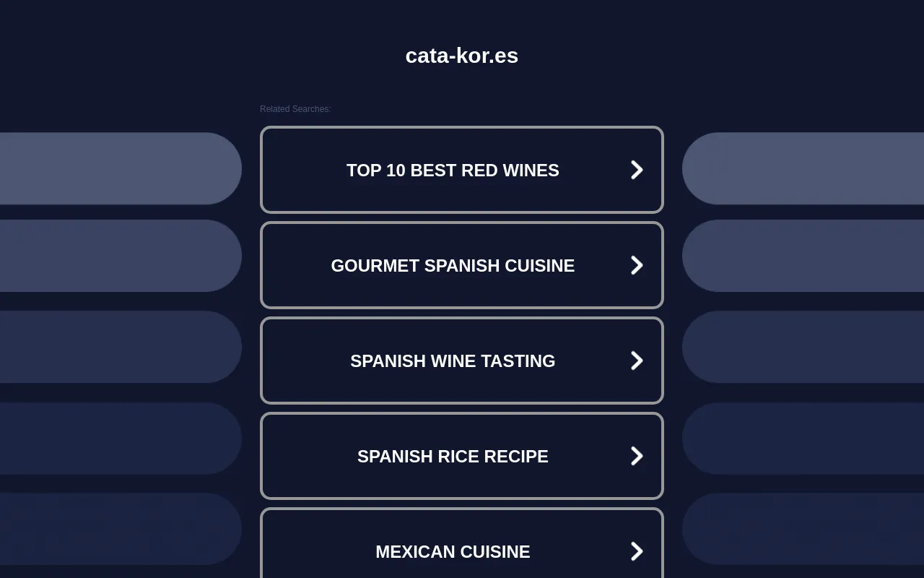Click right pill shape beside Spanish Rice Recipe
This screenshot has height=578, width=924.
[803, 439]
